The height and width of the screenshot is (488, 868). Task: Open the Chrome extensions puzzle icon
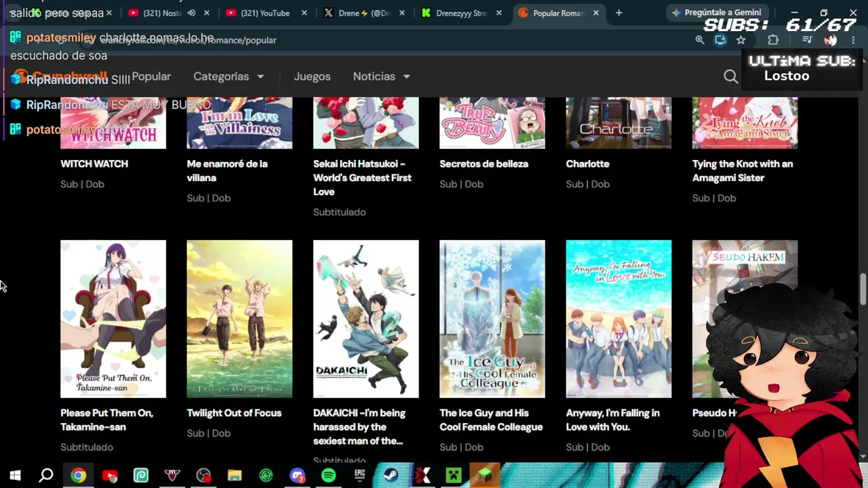[773, 40]
